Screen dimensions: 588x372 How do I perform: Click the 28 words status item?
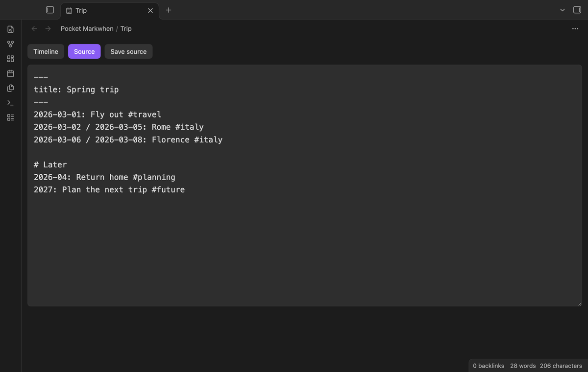523,366
